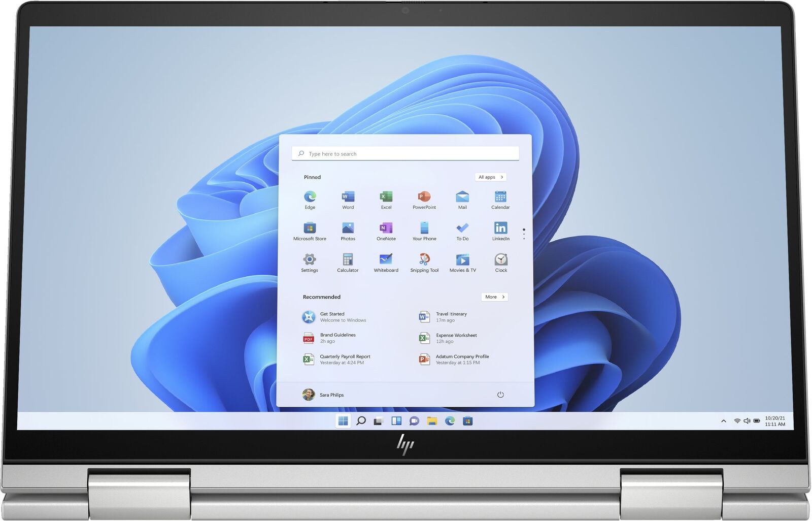Open the Calendar app
The width and height of the screenshot is (812, 521).
tap(500, 200)
